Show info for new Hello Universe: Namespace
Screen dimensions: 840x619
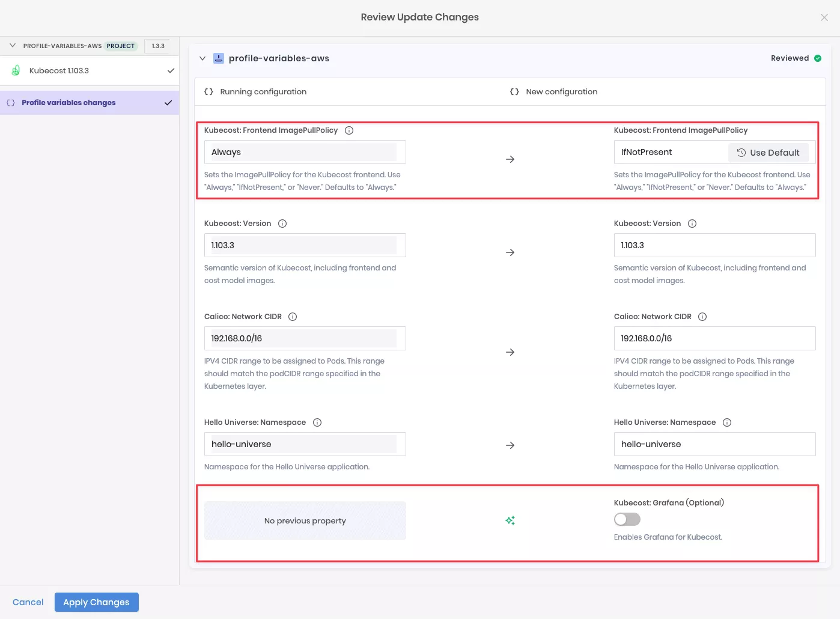click(x=727, y=422)
